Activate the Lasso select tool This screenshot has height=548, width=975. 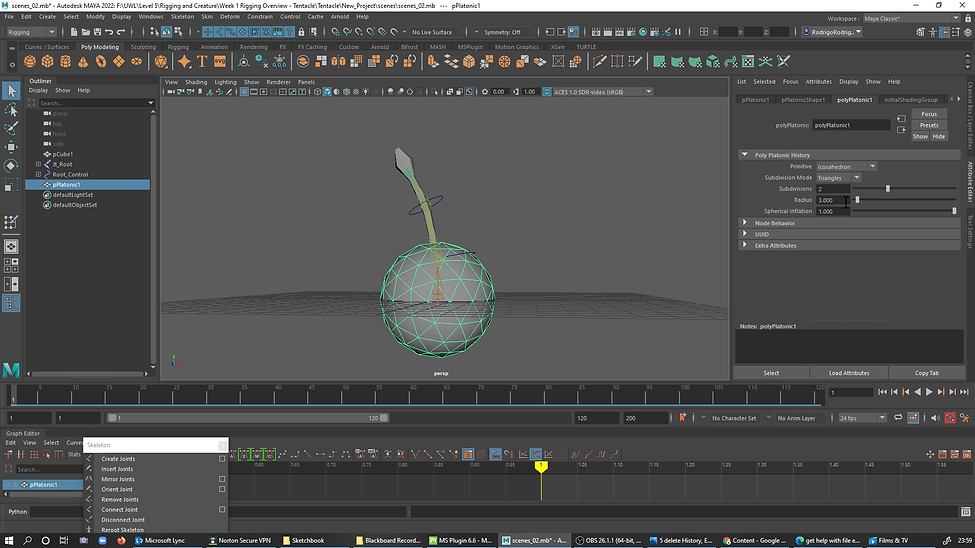(x=11, y=110)
